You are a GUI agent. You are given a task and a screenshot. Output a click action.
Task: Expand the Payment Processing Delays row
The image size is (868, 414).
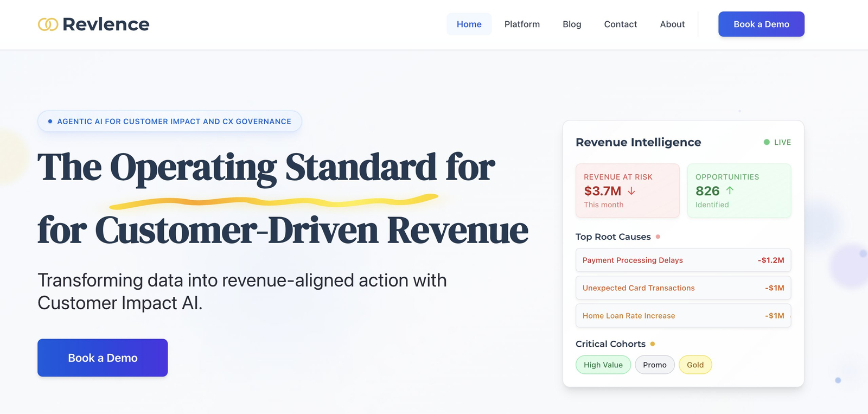click(x=683, y=260)
